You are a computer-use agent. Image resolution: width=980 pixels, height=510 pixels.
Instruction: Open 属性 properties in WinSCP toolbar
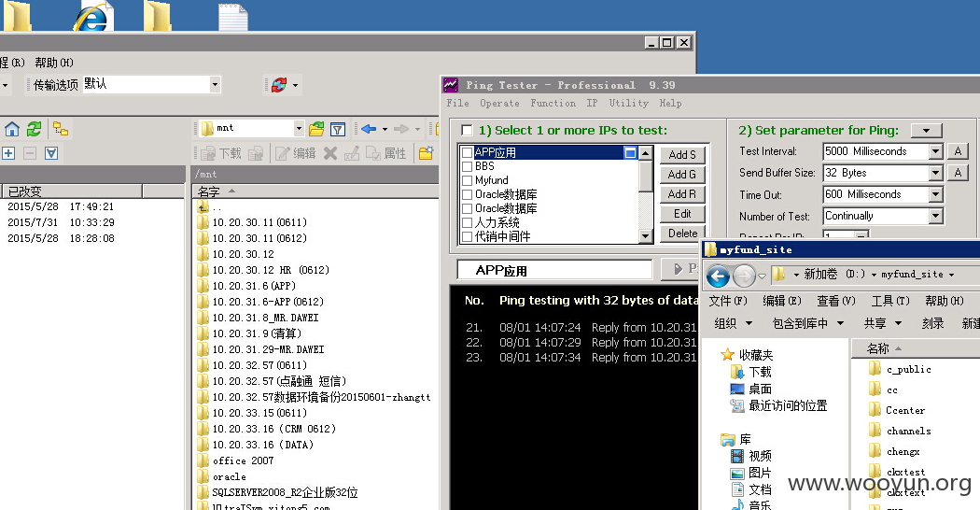coord(386,153)
